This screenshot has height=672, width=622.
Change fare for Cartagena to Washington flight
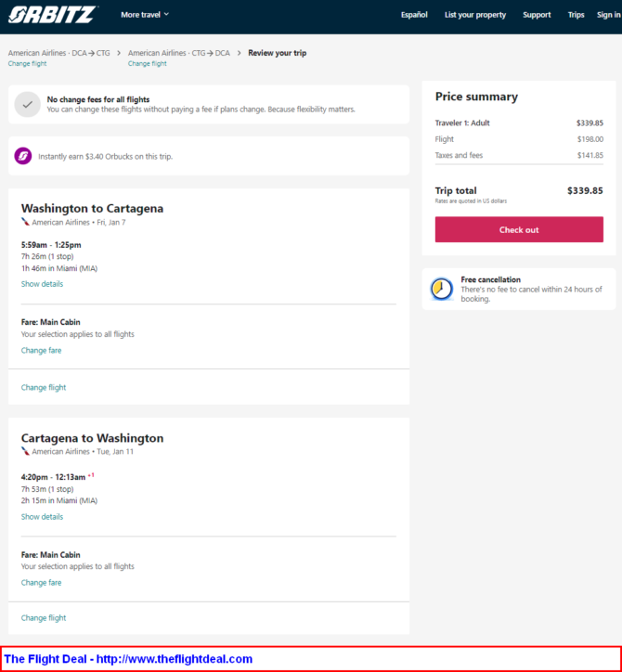(x=41, y=582)
